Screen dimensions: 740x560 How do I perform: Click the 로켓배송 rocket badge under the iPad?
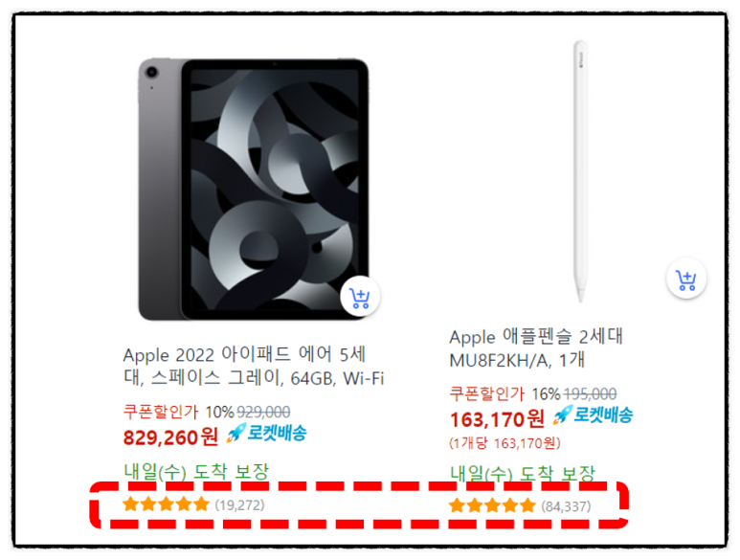(267, 433)
